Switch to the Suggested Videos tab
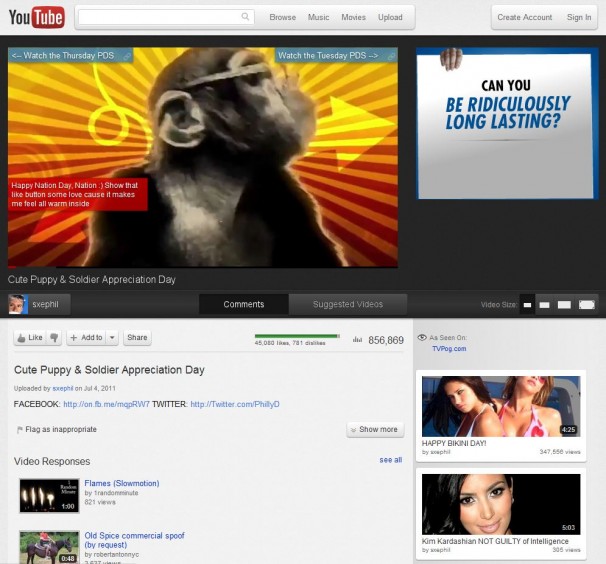Viewport: 606px width, 564px height. click(x=347, y=304)
